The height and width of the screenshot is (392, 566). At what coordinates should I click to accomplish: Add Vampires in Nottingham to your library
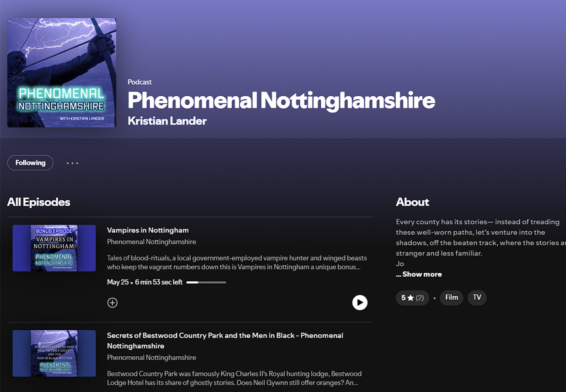pos(112,303)
